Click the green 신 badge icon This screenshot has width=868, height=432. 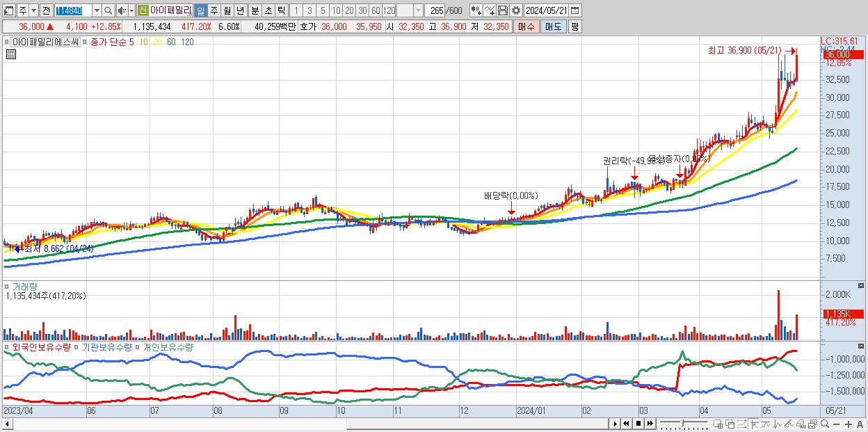143,10
